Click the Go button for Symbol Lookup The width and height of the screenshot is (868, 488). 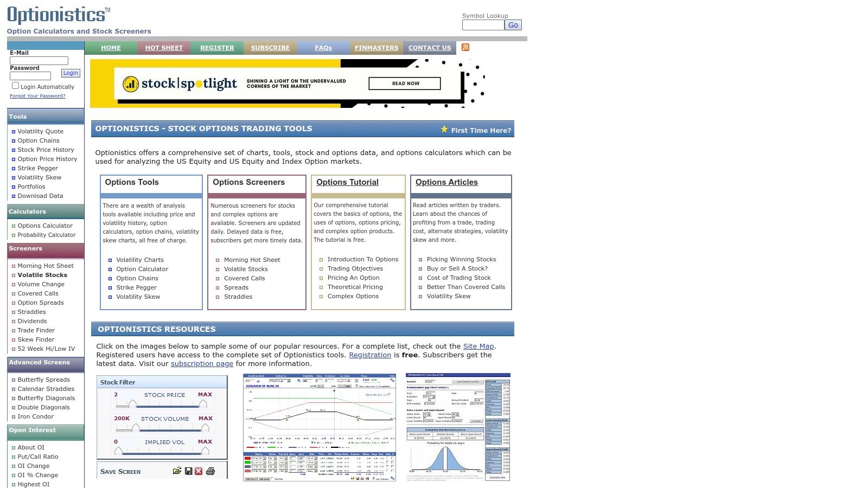513,25
